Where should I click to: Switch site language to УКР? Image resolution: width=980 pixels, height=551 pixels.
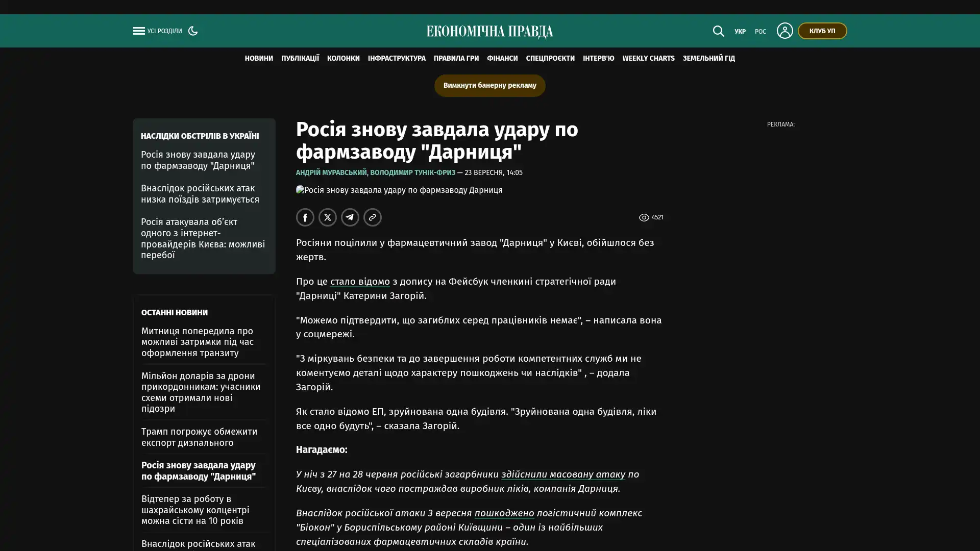tap(740, 32)
